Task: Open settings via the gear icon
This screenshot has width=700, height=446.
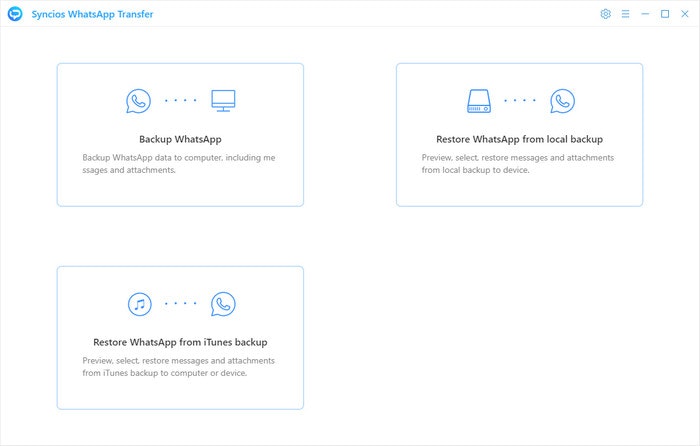Action: tap(605, 14)
